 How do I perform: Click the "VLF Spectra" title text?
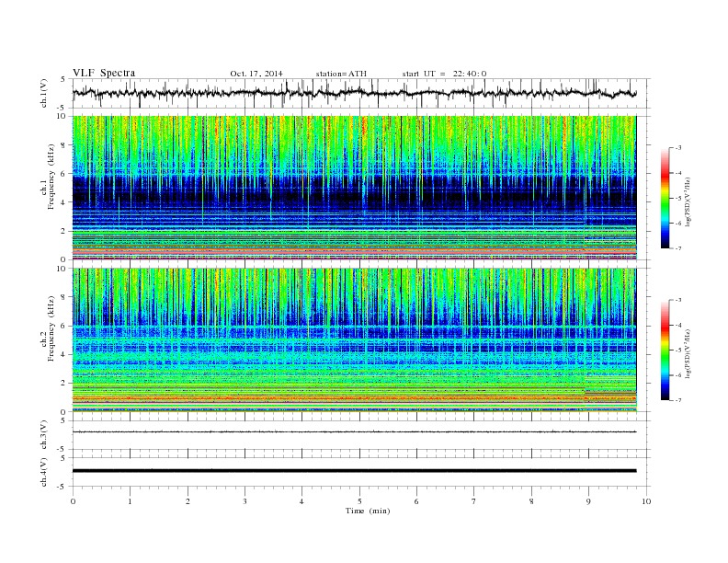click(104, 73)
